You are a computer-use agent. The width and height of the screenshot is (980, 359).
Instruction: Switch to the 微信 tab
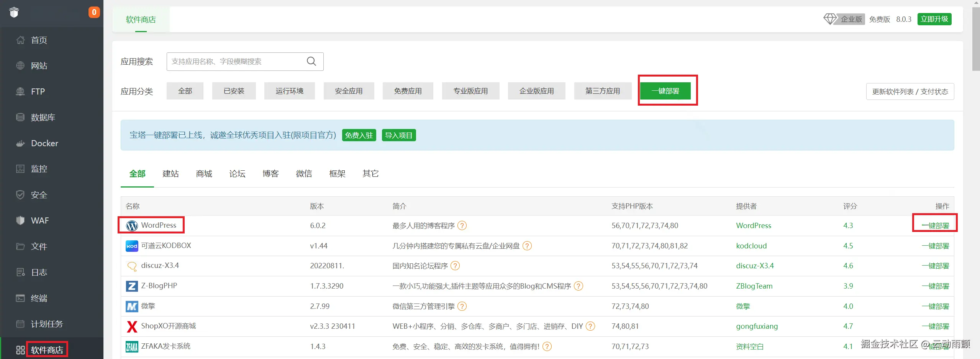304,174
